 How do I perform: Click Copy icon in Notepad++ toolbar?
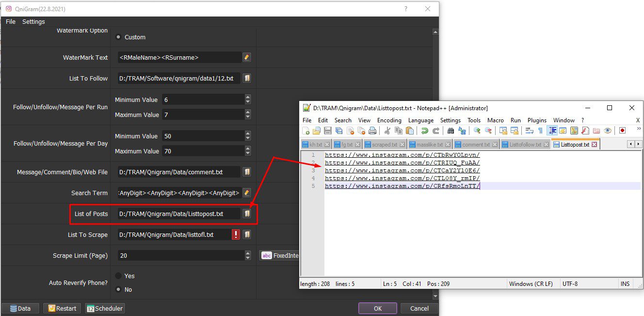[399, 131]
